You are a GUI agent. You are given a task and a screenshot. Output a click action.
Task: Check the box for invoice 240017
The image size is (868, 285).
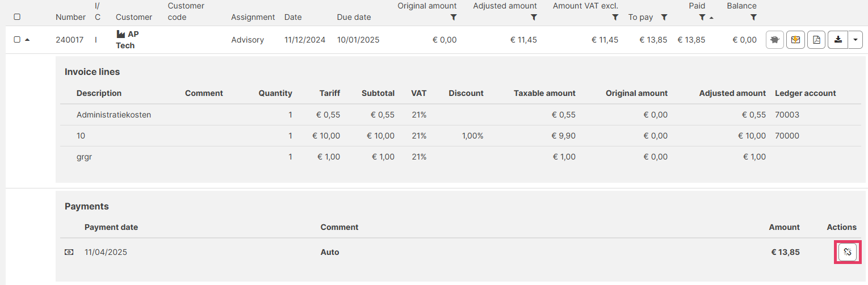tap(17, 40)
